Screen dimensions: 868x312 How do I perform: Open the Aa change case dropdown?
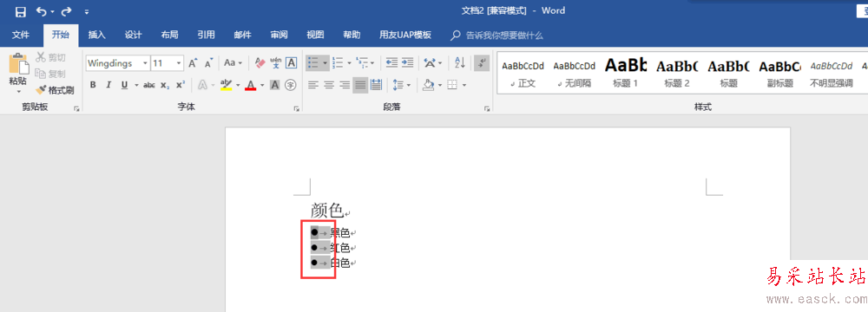coord(232,63)
